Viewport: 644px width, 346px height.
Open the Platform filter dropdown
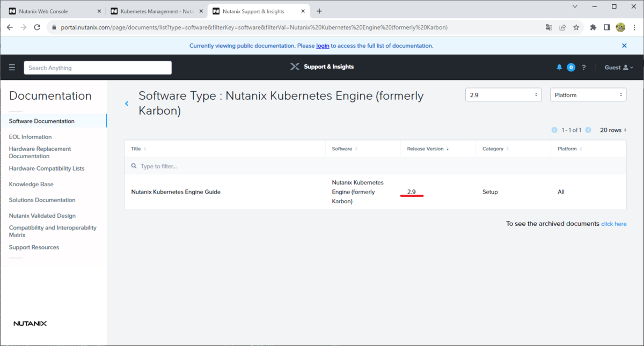click(x=588, y=95)
